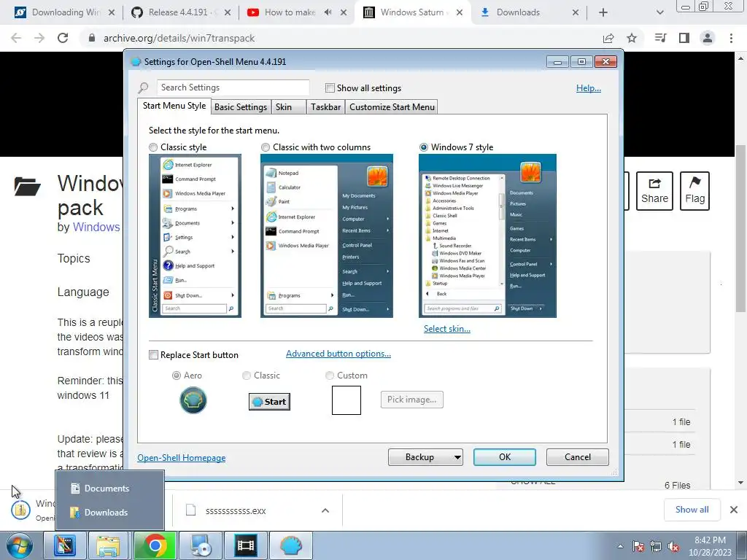
Task: Click the page vertical scrollbar
Action: pos(740,228)
